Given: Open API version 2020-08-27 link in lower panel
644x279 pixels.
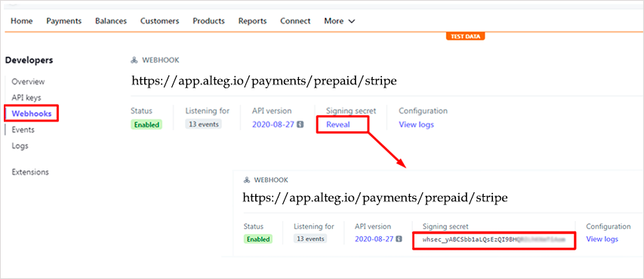Looking at the screenshot, I should click(x=374, y=239).
